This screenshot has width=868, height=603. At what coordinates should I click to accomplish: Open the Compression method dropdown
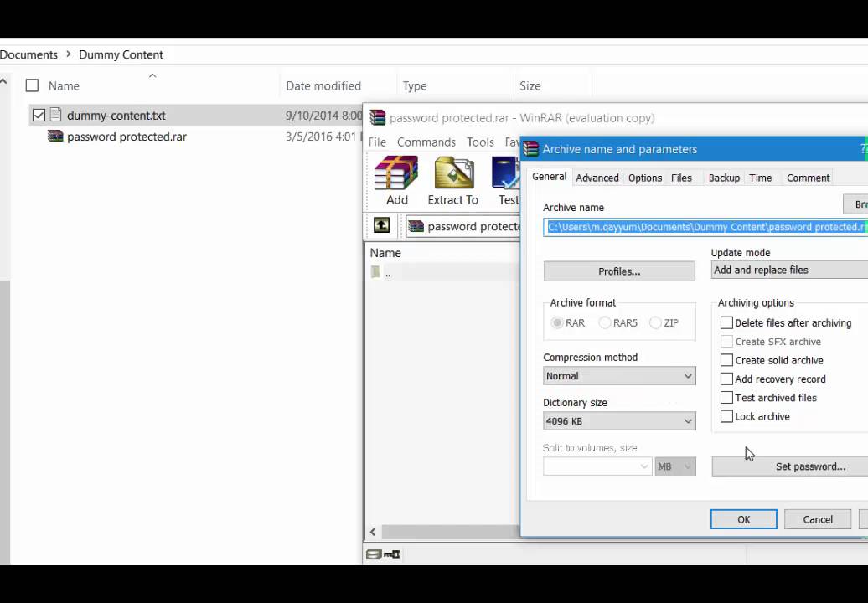(x=619, y=376)
